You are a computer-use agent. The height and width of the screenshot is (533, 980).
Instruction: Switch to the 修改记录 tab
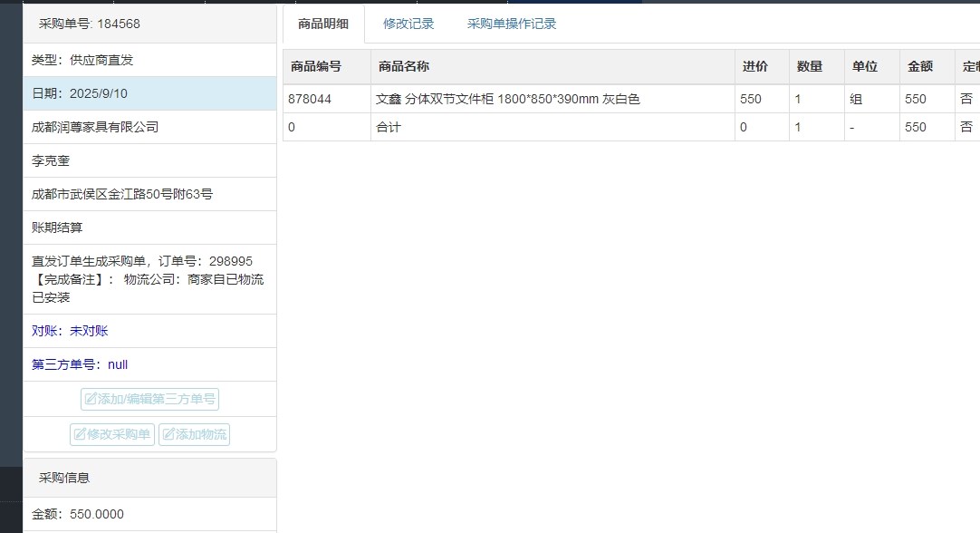[x=408, y=24]
